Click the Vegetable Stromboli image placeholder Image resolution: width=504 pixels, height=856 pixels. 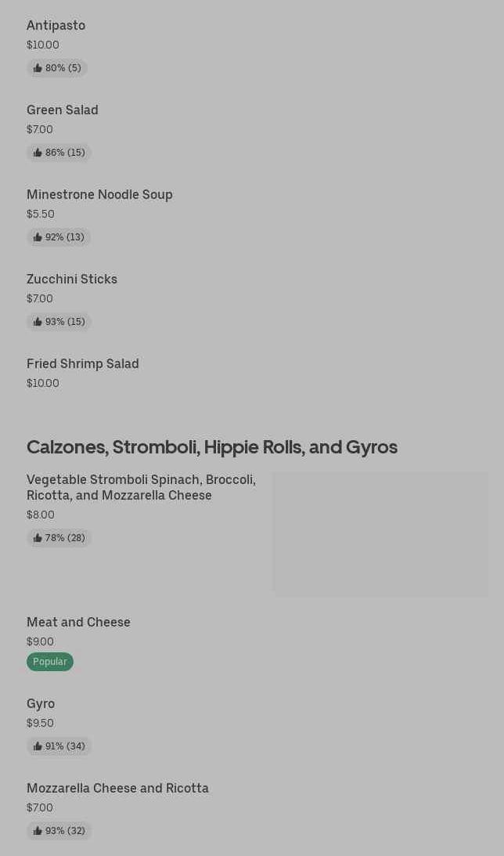[x=380, y=534]
